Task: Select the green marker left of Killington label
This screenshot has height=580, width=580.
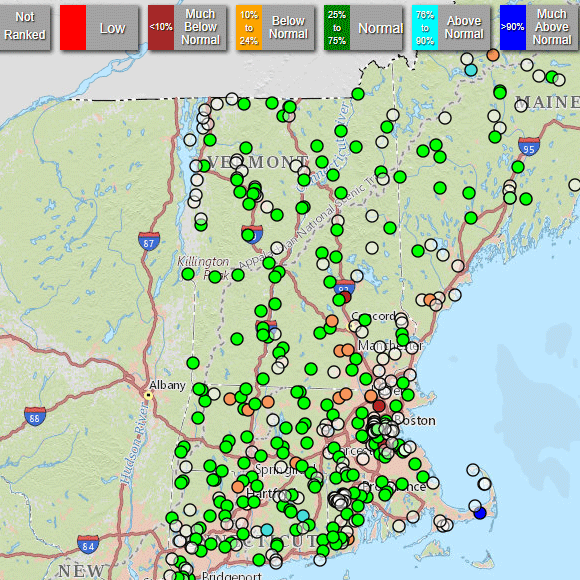Action: (188, 274)
